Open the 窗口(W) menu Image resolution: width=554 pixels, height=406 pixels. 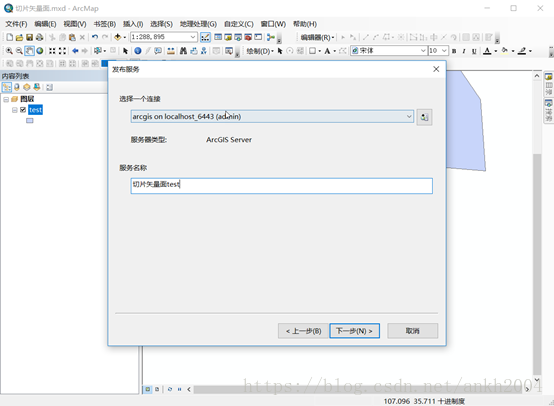point(273,24)
